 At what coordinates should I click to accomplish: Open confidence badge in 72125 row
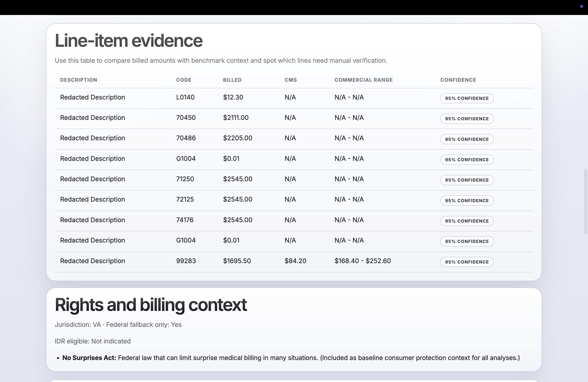467,201
